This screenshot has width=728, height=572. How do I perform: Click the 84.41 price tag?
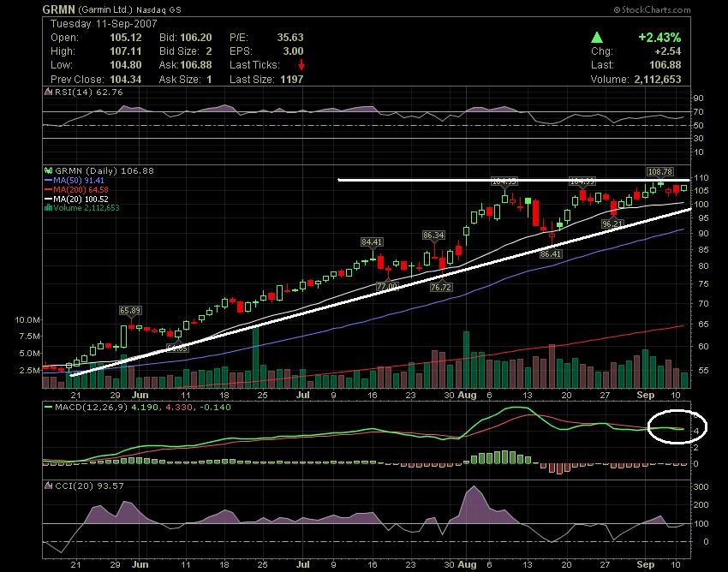[x=372, y=241]
